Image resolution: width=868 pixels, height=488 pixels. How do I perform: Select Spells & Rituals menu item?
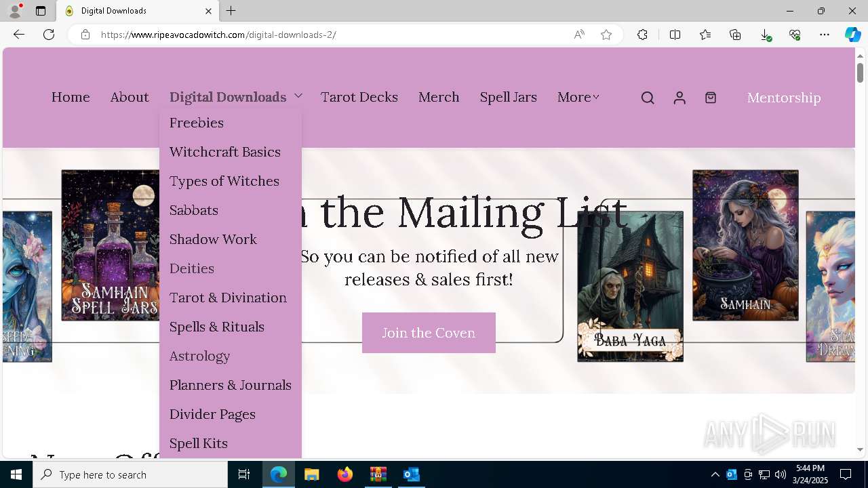[x=217, y=327]
